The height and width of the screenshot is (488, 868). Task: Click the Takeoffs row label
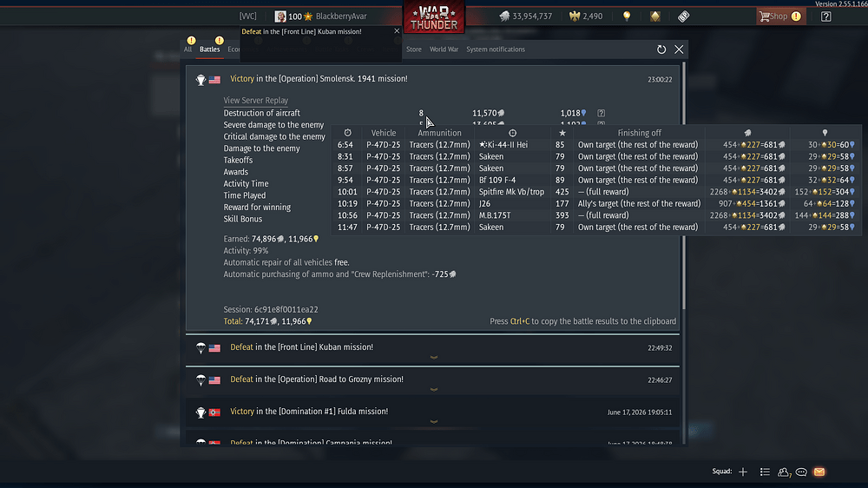(x=238, y=160)
